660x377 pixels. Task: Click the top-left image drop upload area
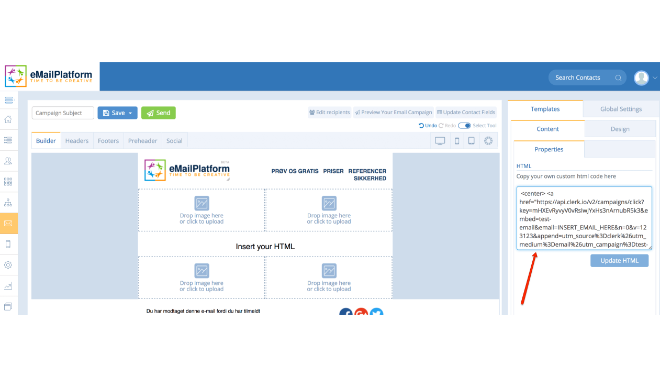202,210
